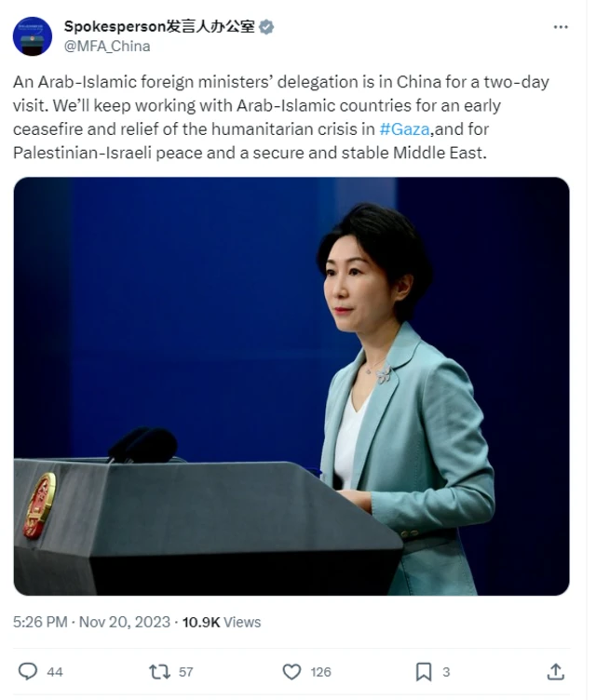The image size is (596, 700).
Task: View the 10.9K Views analytics
Action: tap(222, 622)
